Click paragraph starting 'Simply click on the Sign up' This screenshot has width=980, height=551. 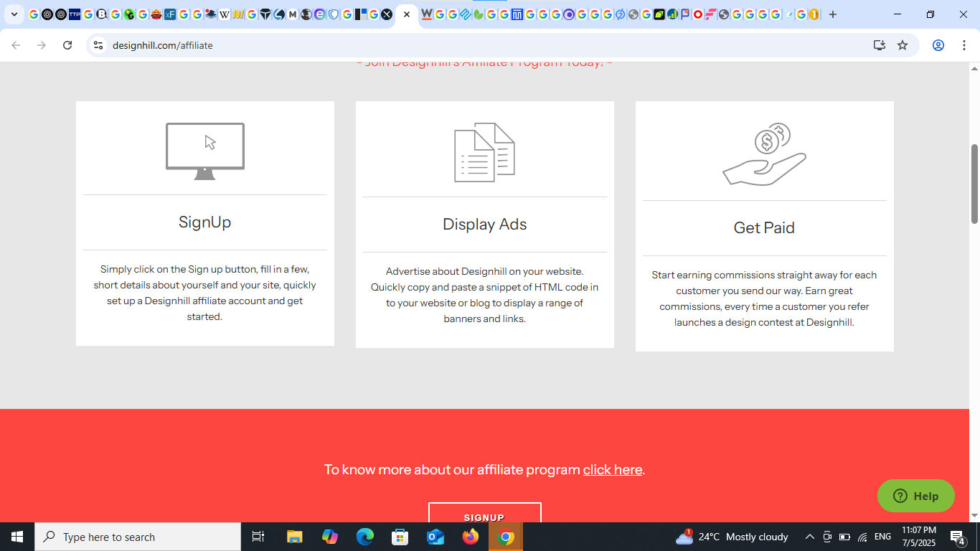(x=205, y=293)
